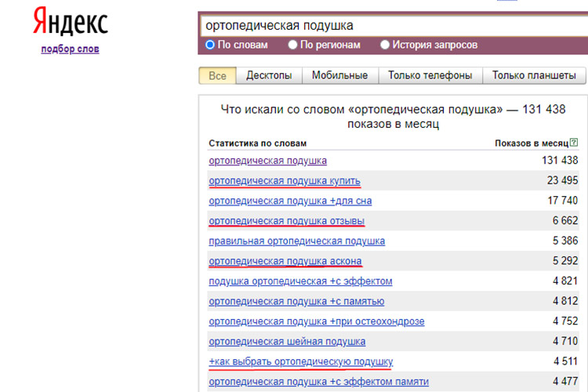Viewport: 588px width, 392px height.
Task: Click the 6 662 impressions value
Action: (x=565, y=220)
